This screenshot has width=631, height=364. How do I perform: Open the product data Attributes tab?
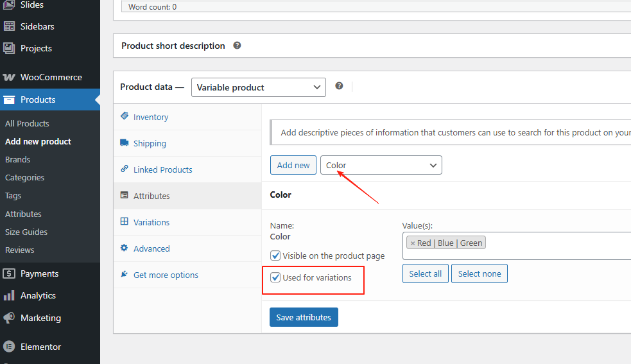(187, 196)
